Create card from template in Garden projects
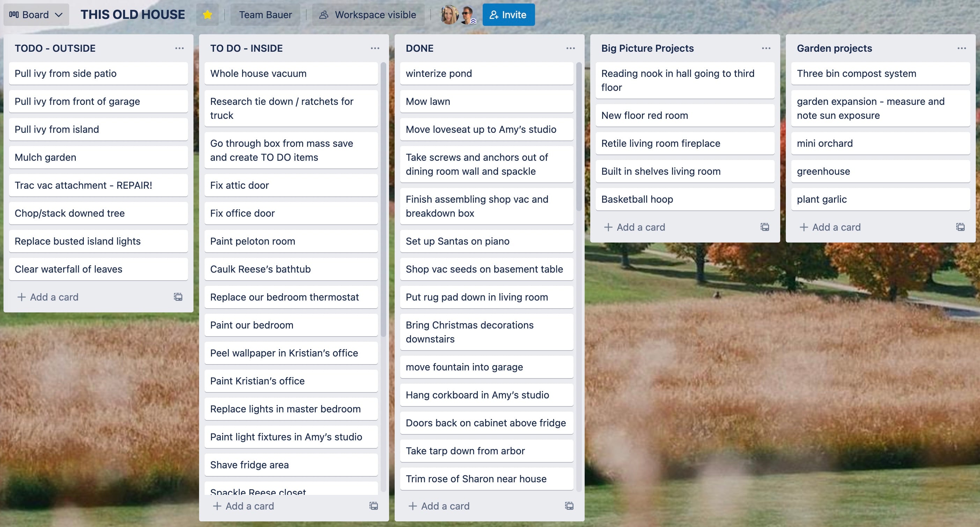Viewport: 980px width, 527px height. click(x=960, y=227)
